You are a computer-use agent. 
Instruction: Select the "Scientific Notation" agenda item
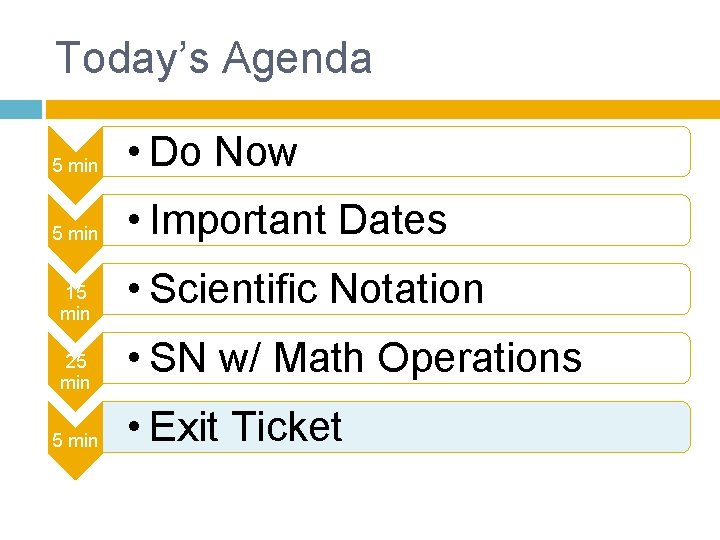[316, 289]
